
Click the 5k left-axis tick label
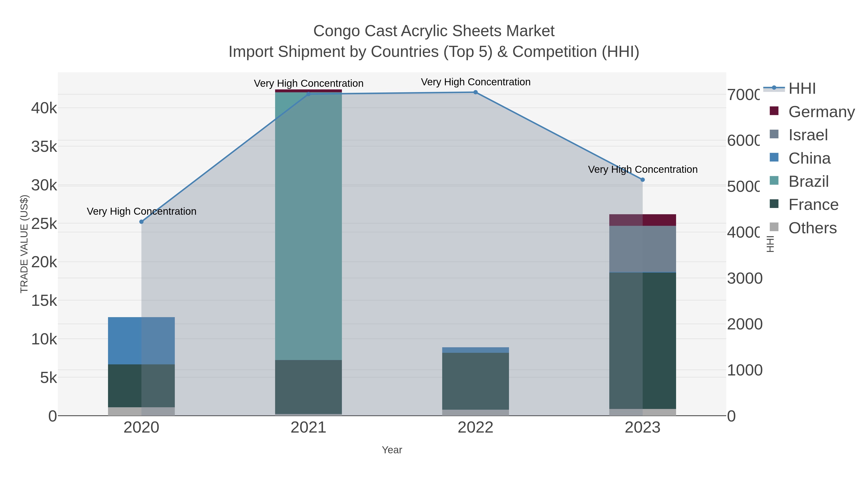48,378
